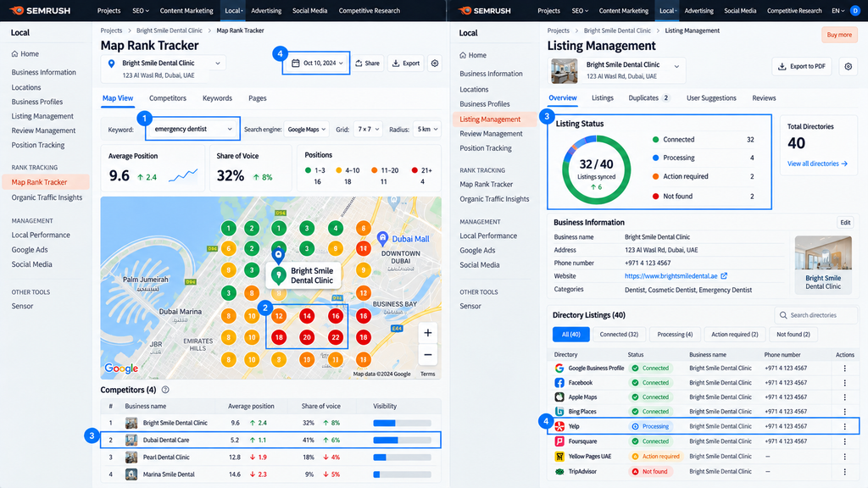Expand location selector in Map Rank Tracker
This screenshot has width=868, height=488.
(218, 63)
